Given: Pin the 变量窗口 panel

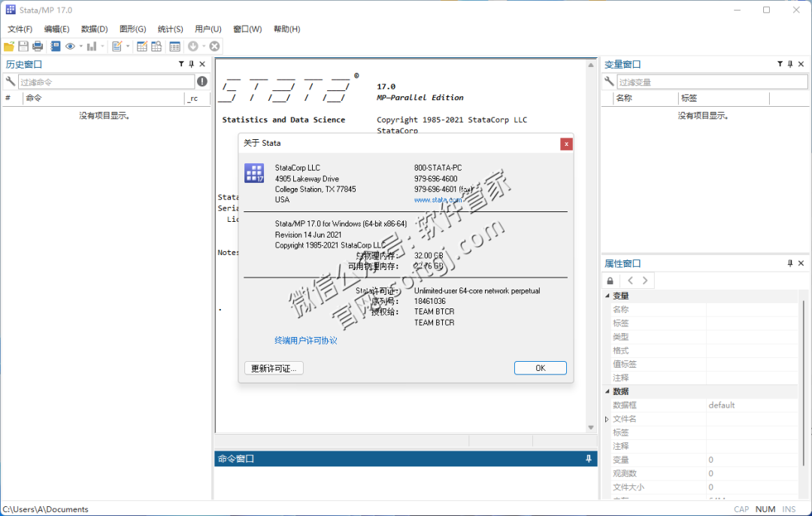Looking at the screenshot, I should [789, 64].
